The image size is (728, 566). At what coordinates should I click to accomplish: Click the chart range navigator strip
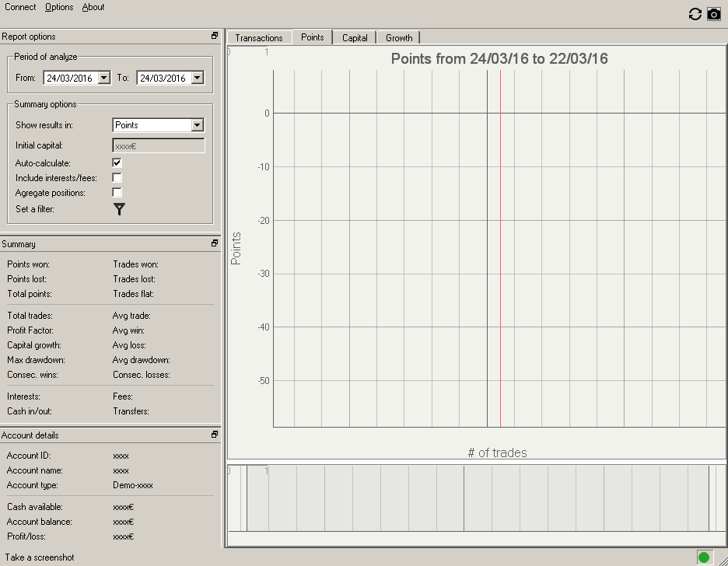coord(477,498)
